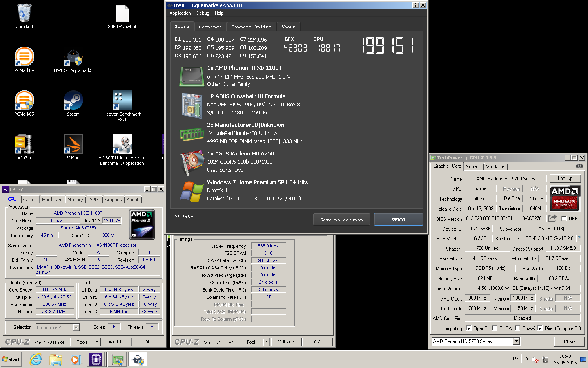Toggle the PhysX checkbox
Viewport: 588px width, 368px height.
pyautogui.click(x=517, y=328)
